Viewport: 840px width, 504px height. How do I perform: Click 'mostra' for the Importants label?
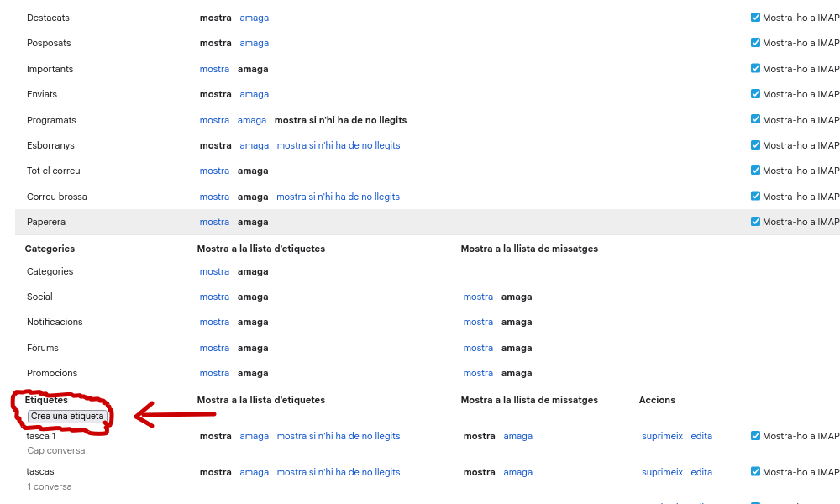(214, 69)
